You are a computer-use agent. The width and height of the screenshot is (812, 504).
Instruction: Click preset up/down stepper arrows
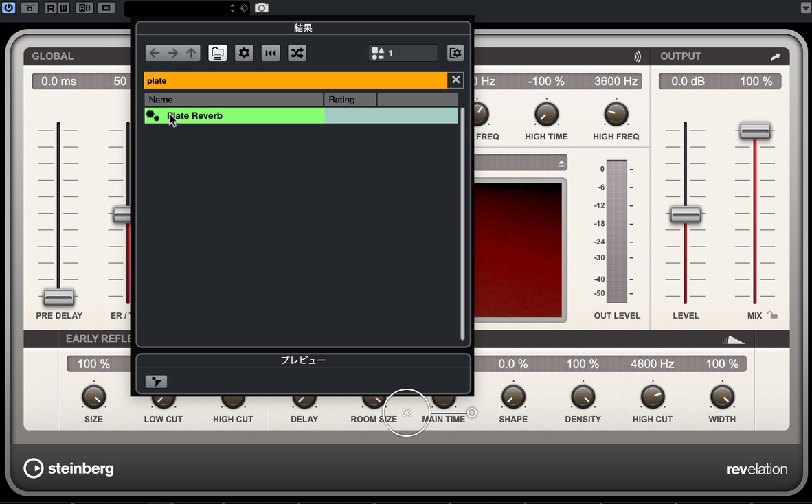(232, 8)
